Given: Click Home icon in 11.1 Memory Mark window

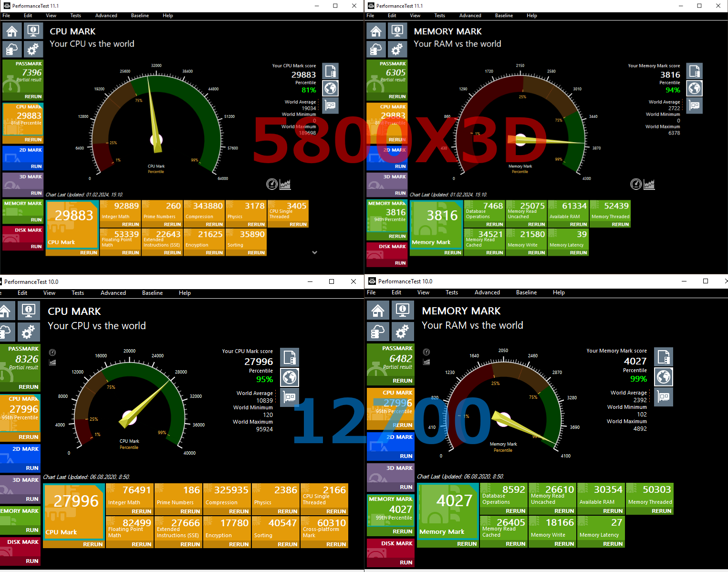Looking at the screenshot, I should pyautogui.click(x=376, y=31).
